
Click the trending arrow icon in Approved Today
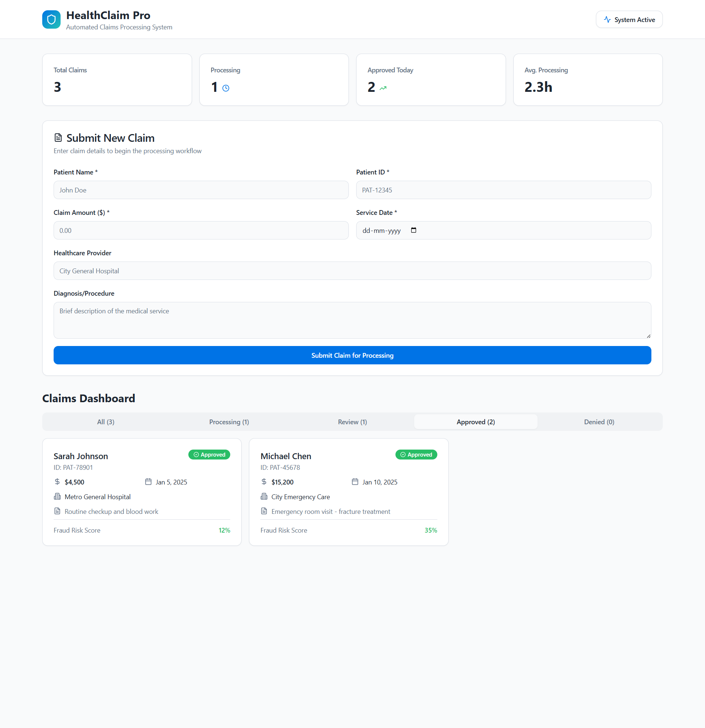pos(383,88)
